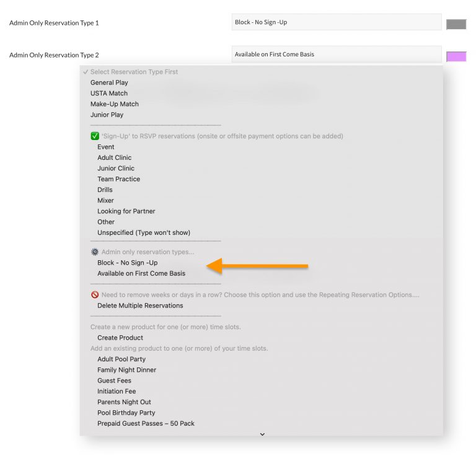Select Guest Fees product
This screenshot has width=476, height=466.
[114, 380]
